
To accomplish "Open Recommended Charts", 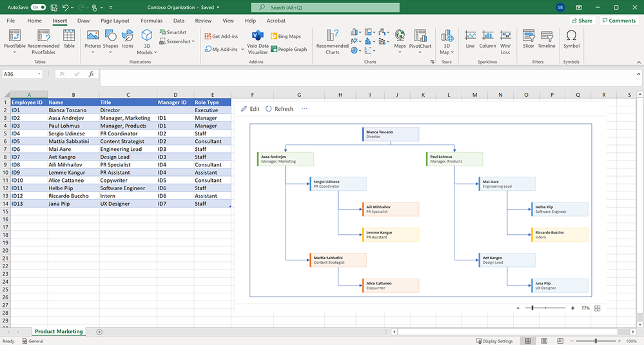I will (x=332, y=42).
